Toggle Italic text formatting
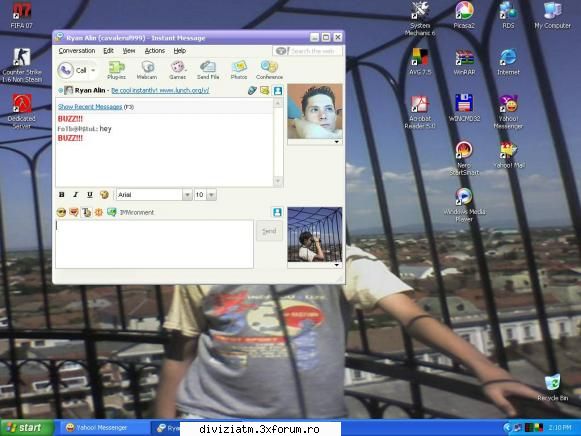 tap(76, 194)
